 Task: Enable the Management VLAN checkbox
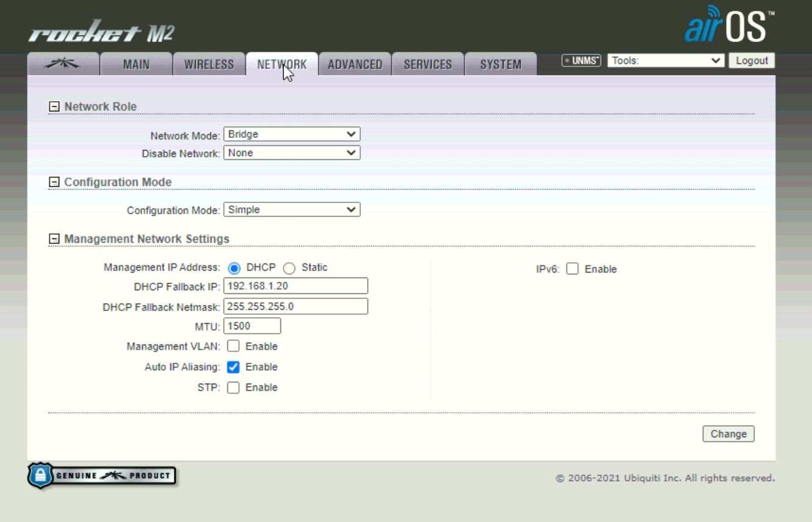(x=233, y=346)
